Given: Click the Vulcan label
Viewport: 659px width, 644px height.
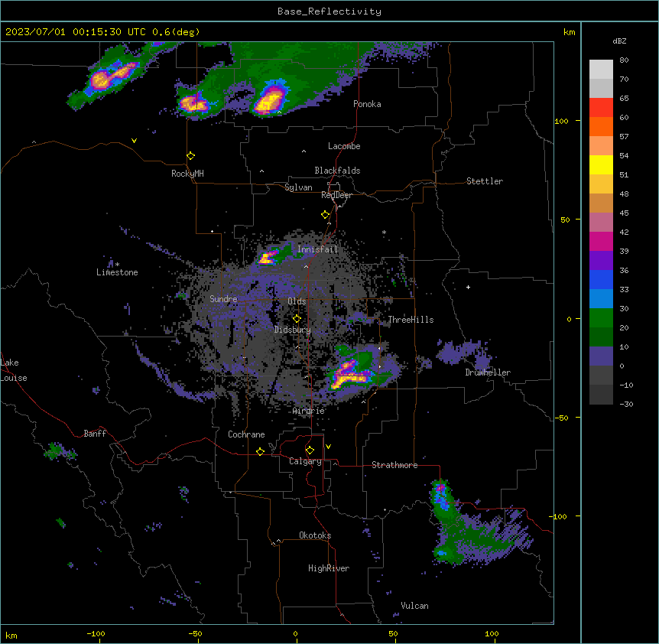Looking at the screenshot, I should pyautogui.click(x=414, y=606).
